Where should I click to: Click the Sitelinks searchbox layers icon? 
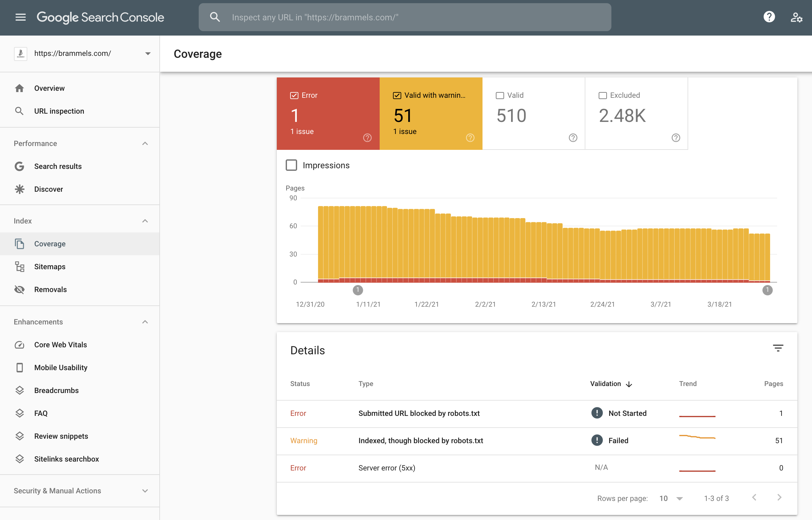pos(20,459)
